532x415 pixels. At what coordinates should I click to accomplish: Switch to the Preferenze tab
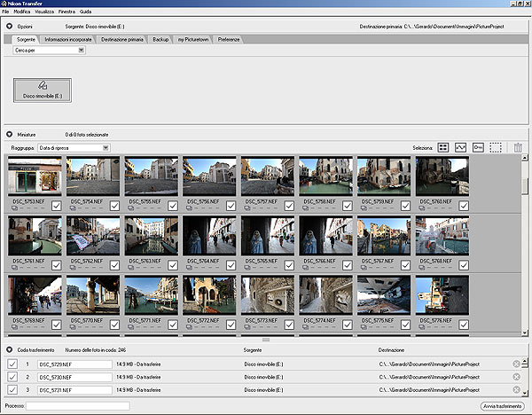tap(229, 40)
